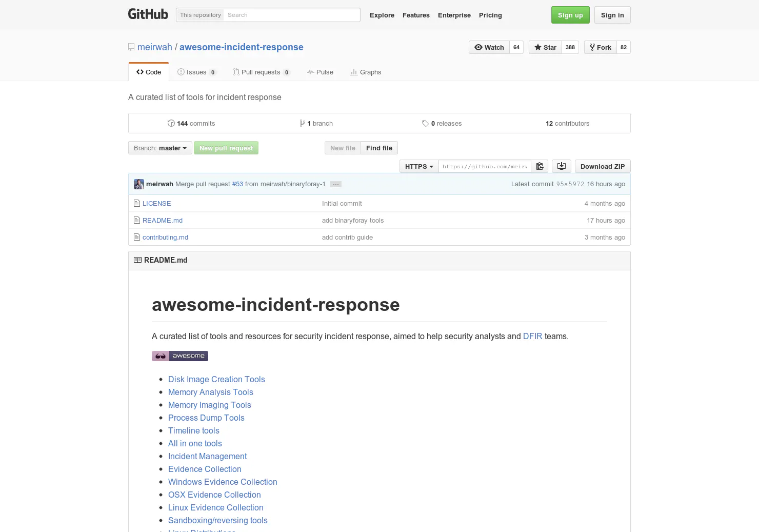Screen dimensions: 759x532
Task: Open the Graphs tab
Action: pyautogui.click(x=365, y=72)
